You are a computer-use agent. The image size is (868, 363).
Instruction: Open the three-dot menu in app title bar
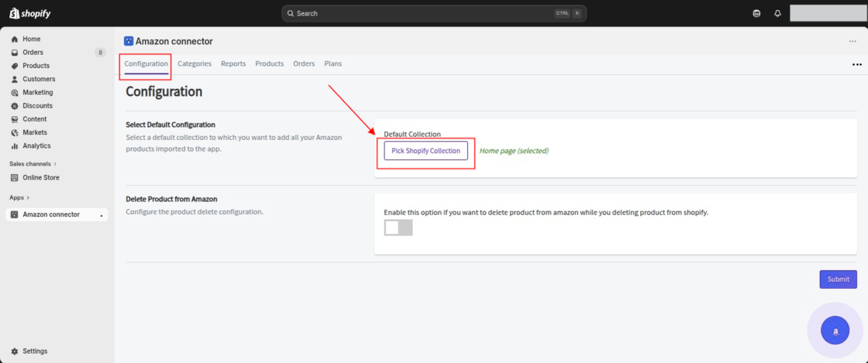coord(852,42)
